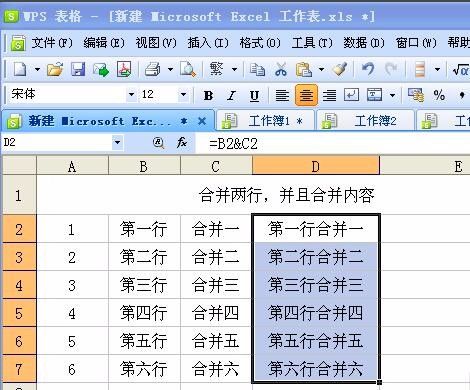Screen dimensions: 470x390
Task: Open the Paste options dropdown arrow
Action: tap(321, 69)
